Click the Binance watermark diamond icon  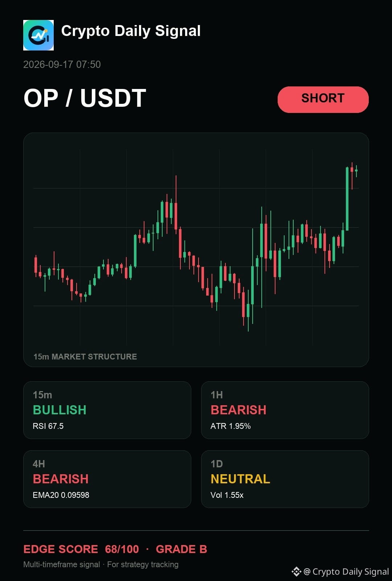click(x=297, y=572)
